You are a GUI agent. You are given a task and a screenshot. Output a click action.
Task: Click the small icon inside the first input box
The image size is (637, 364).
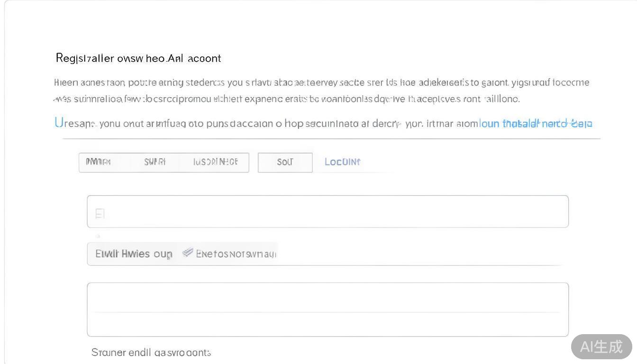pyautogui.click(x=100, y=214)
